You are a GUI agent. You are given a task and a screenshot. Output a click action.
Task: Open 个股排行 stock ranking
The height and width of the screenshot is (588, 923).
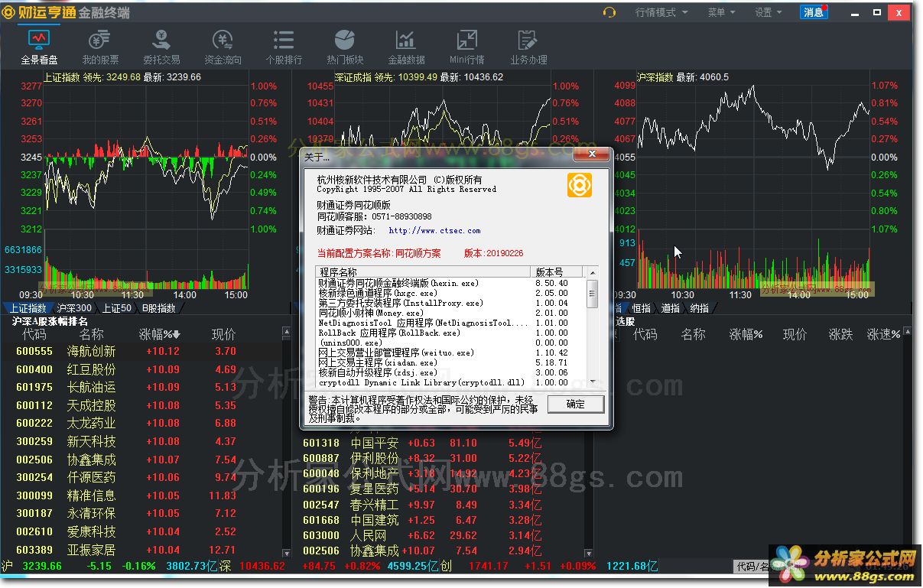click(284, 47)
